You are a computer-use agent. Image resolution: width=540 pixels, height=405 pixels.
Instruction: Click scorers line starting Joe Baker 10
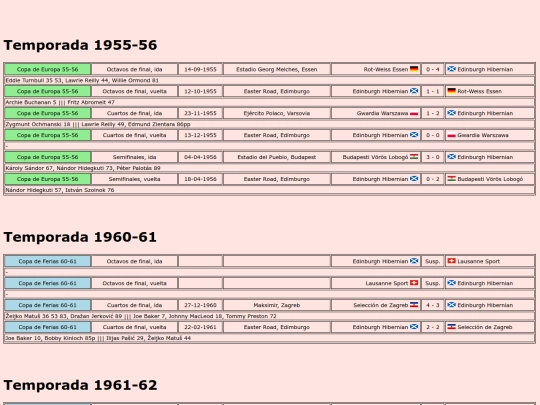269,338
